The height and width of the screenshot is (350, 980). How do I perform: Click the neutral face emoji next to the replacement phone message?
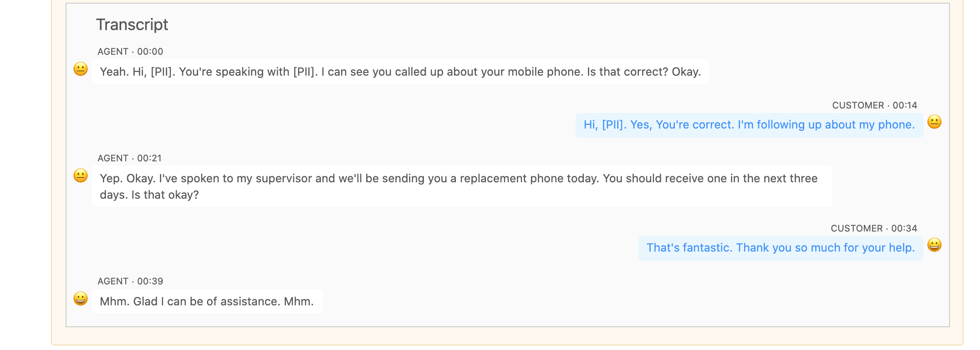[81, 175]
